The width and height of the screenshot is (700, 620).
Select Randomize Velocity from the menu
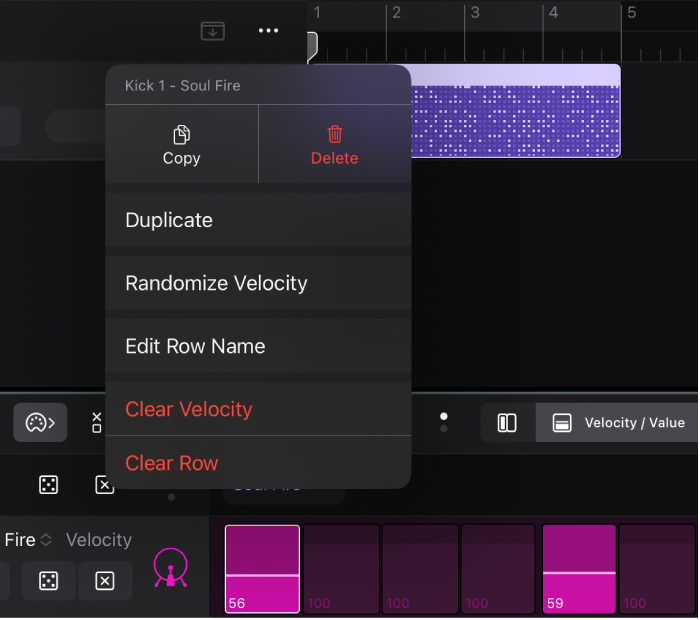pos(258,283)
